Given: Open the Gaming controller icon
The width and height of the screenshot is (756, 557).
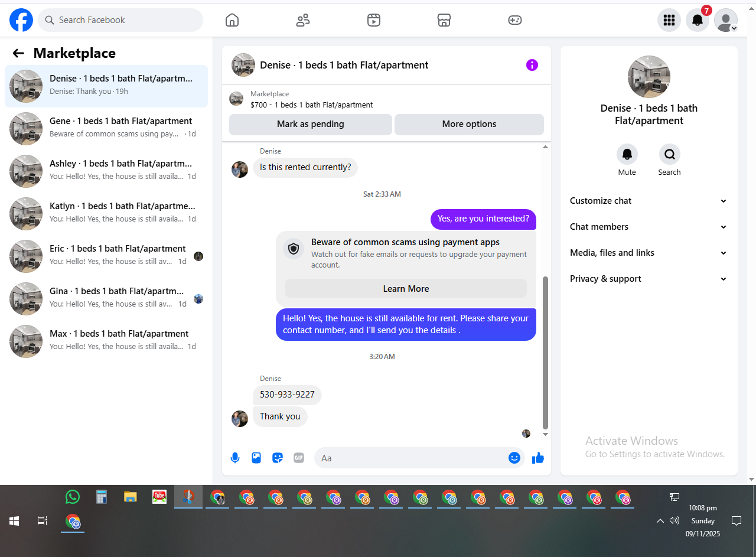Looking at the screenshot, I should pyautogui.click(x=515, y=20).
